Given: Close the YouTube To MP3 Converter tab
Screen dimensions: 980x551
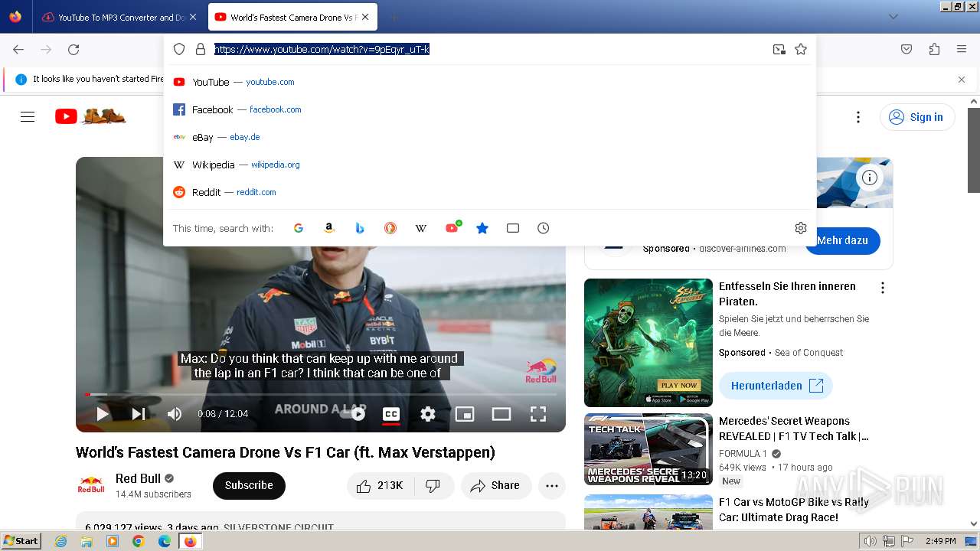Looking at the screenshot, I should (x=193, y=17).
